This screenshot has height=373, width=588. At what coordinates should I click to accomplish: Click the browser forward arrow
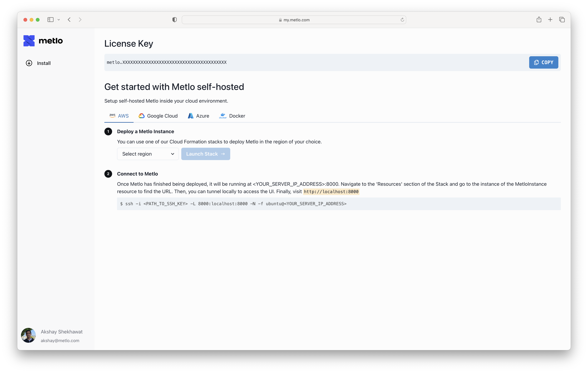(x=80, y=20)
